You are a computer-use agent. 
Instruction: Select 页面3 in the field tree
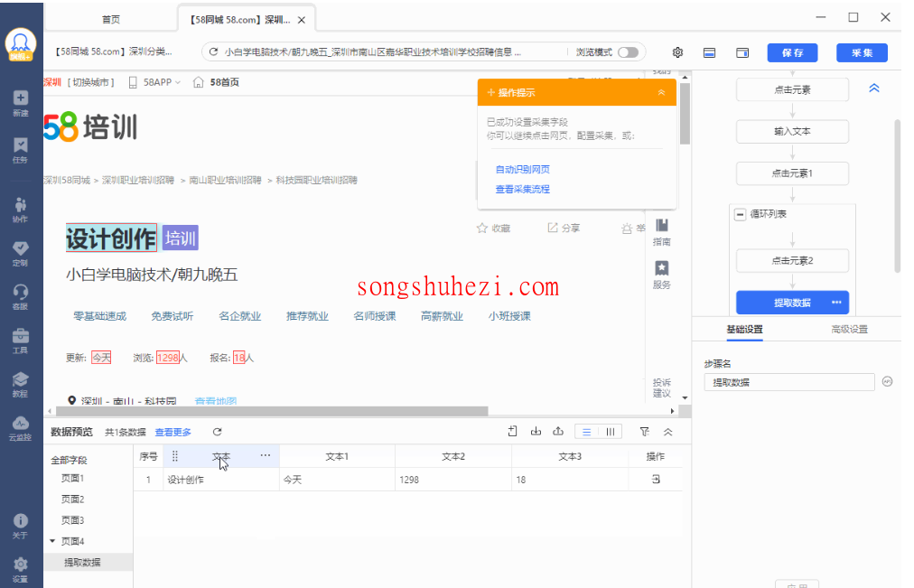(73, 520)
